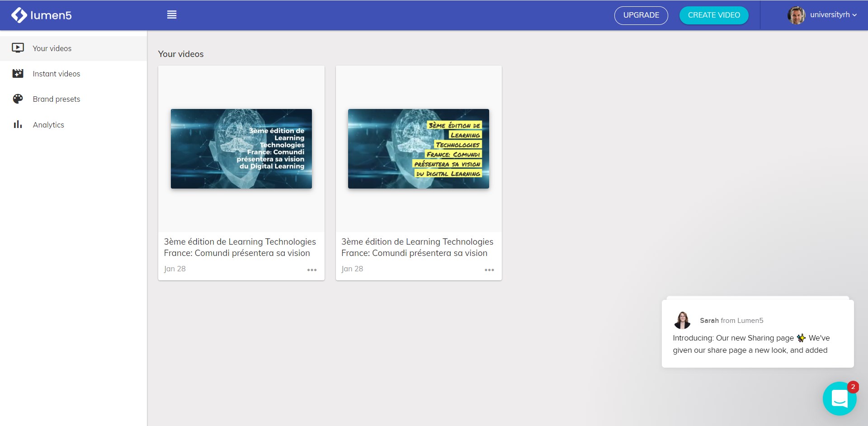
Task: Click the Your videos play-screen icon
Action: 18,48
